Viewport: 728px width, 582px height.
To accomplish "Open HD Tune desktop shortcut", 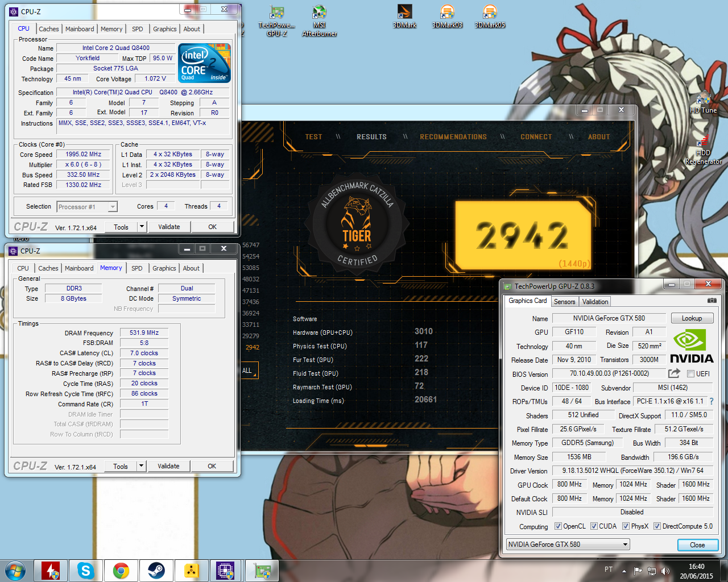I will coord(704,103).
